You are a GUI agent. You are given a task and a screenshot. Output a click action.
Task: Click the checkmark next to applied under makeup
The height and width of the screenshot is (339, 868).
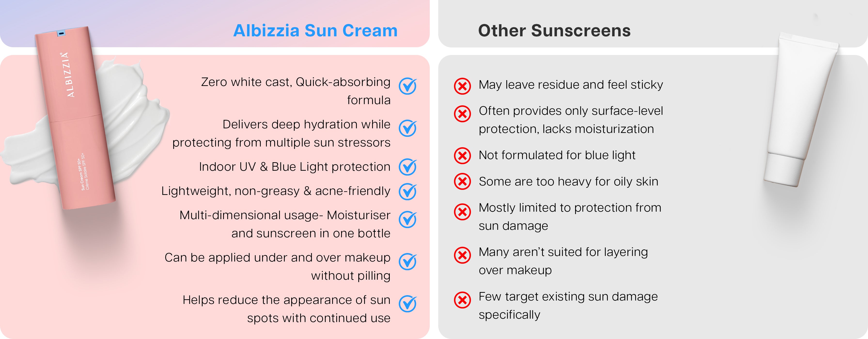[x=407, y=262]
